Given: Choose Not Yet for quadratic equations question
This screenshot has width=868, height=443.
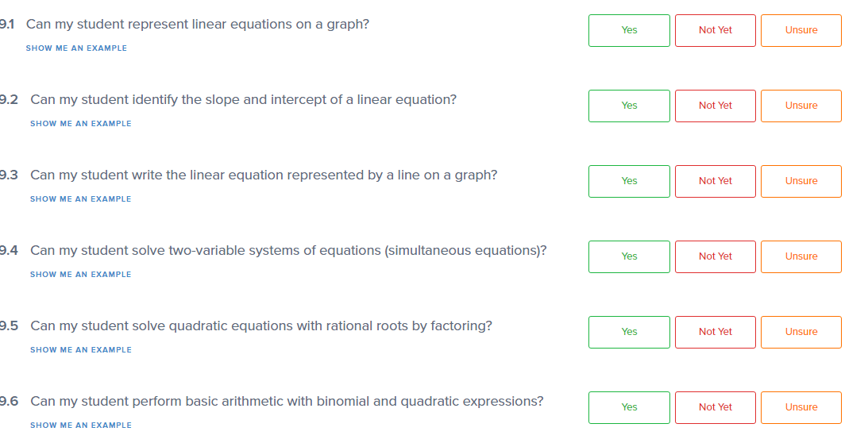Looking at the screenshot, I should coord(715,332).
